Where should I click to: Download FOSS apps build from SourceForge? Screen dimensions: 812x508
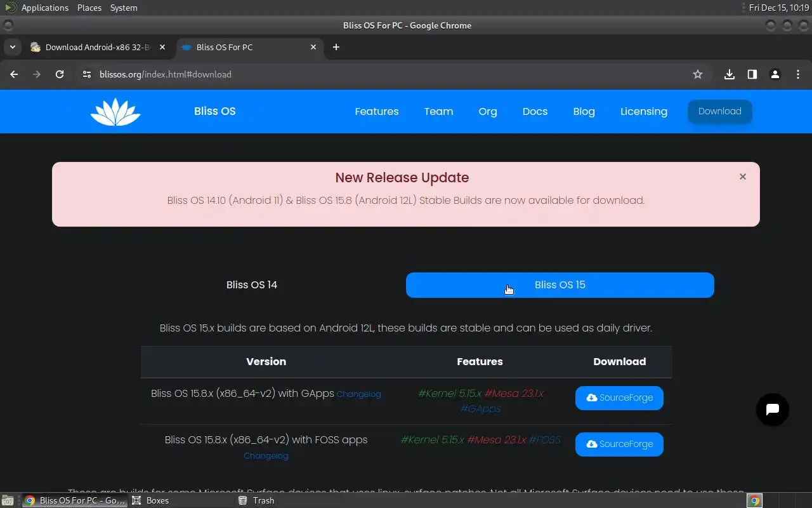(619, 444)
